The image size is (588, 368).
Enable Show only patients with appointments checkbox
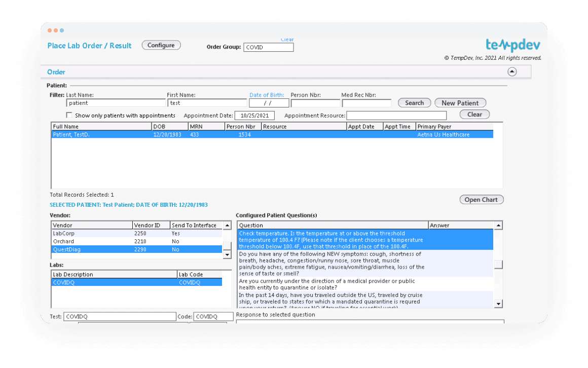(x=69, y=115)
